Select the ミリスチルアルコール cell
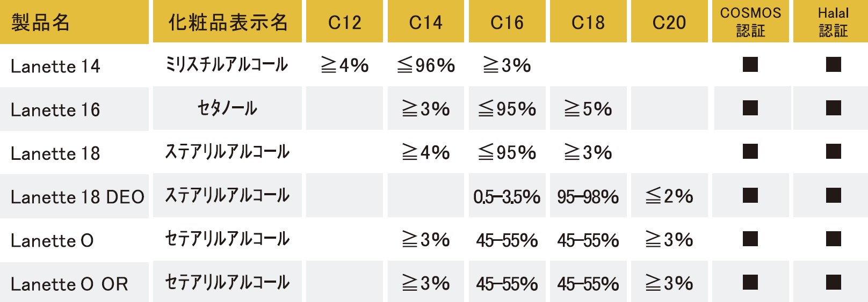Screen dimensions: 868x302 [x=227, y=65]
